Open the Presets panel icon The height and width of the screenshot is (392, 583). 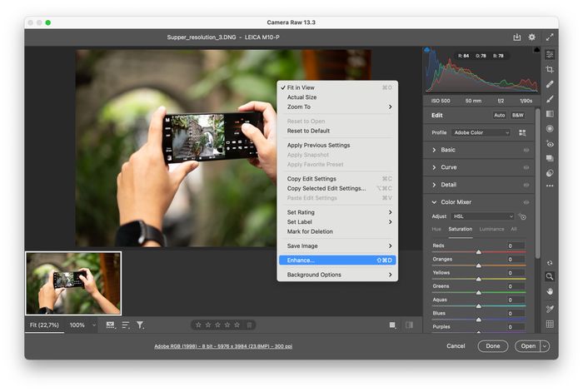coord(550,173)
